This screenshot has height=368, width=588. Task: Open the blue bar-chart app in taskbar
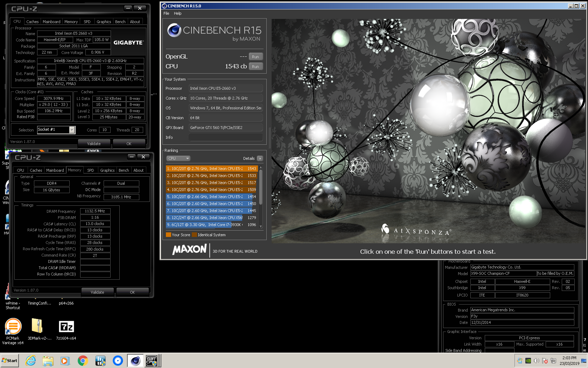point(100,360)
